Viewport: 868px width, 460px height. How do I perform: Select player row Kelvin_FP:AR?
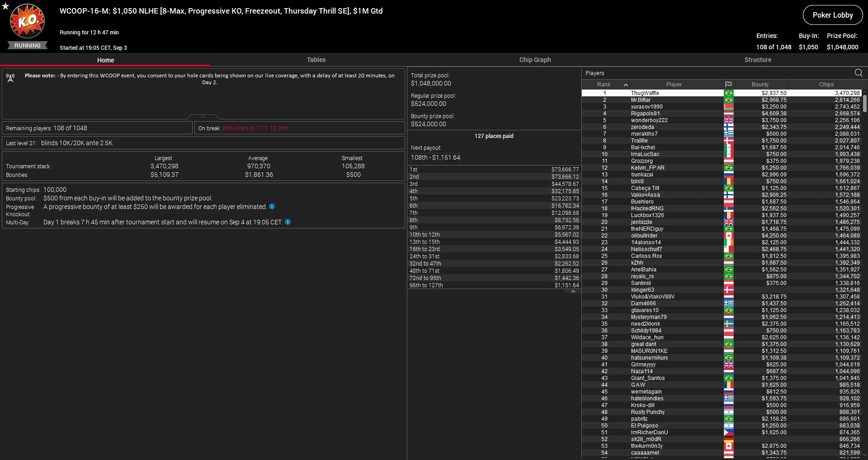click(x=722, y=168)
